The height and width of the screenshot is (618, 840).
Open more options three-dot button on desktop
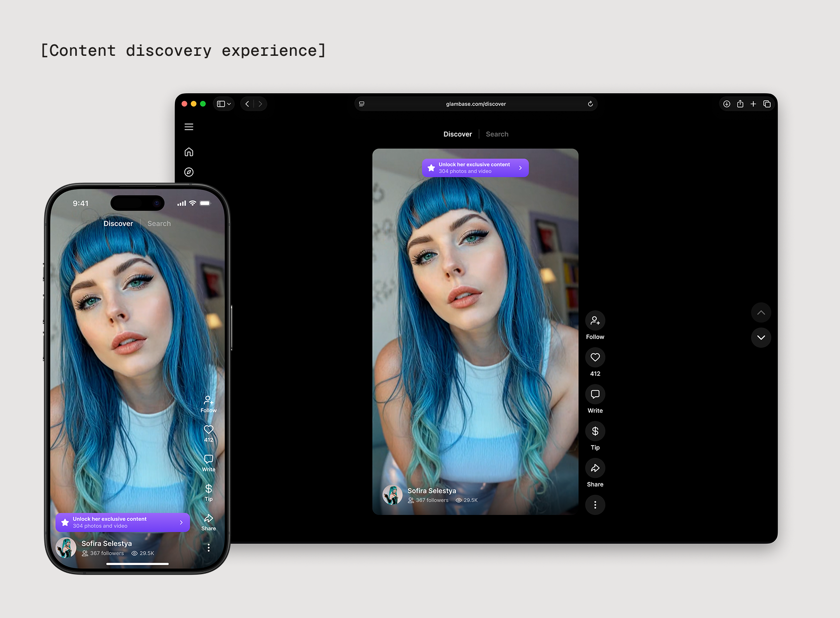[595, 505]
